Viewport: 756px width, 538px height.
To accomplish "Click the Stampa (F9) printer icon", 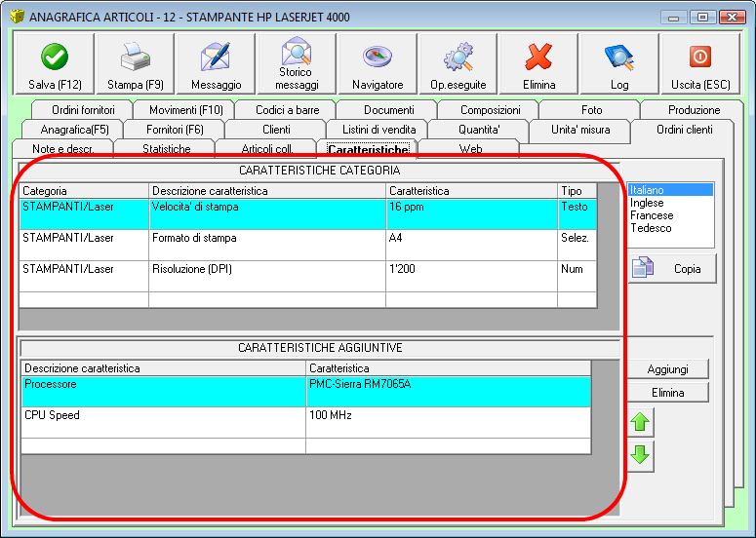I will tap(136, 57).
